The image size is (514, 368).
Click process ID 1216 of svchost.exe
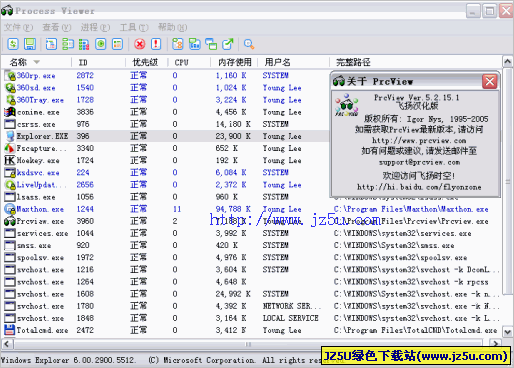[x=85, y=270]
